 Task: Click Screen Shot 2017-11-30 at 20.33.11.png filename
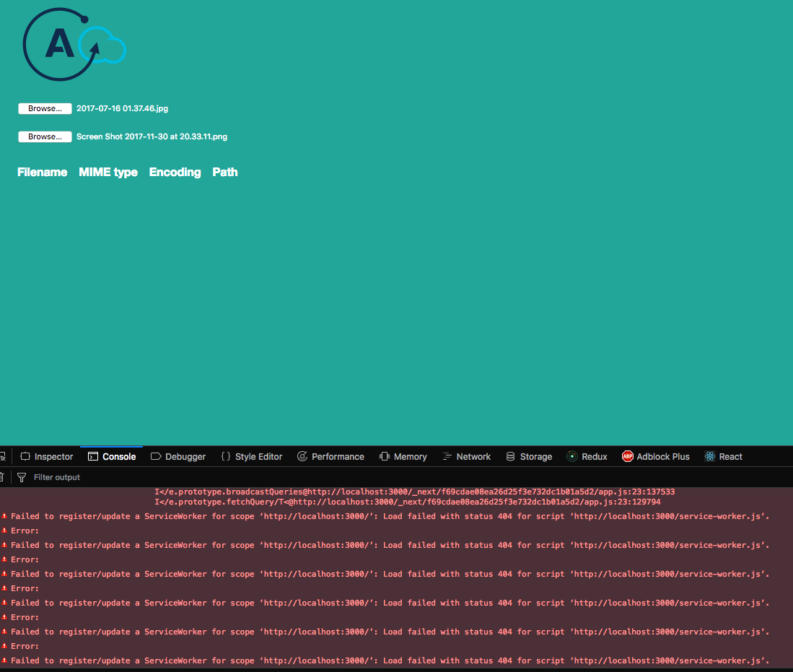152,136
